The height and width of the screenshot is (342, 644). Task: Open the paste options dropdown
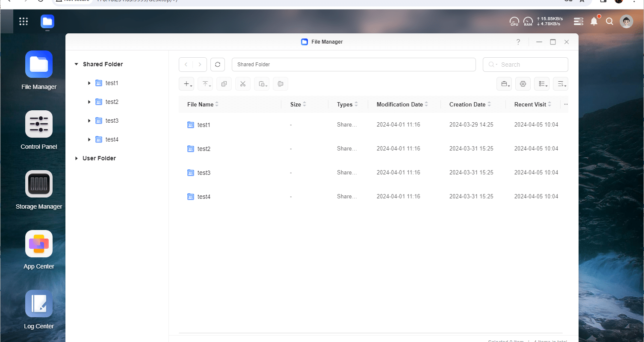261,84
